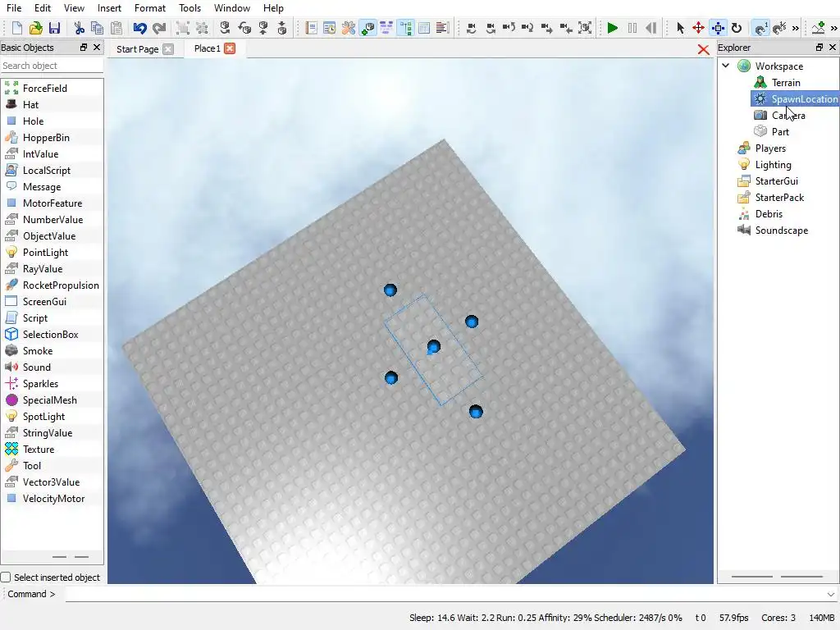
Task: Expand the grid toolbar overflow chevron
Action: pos(796,28)
